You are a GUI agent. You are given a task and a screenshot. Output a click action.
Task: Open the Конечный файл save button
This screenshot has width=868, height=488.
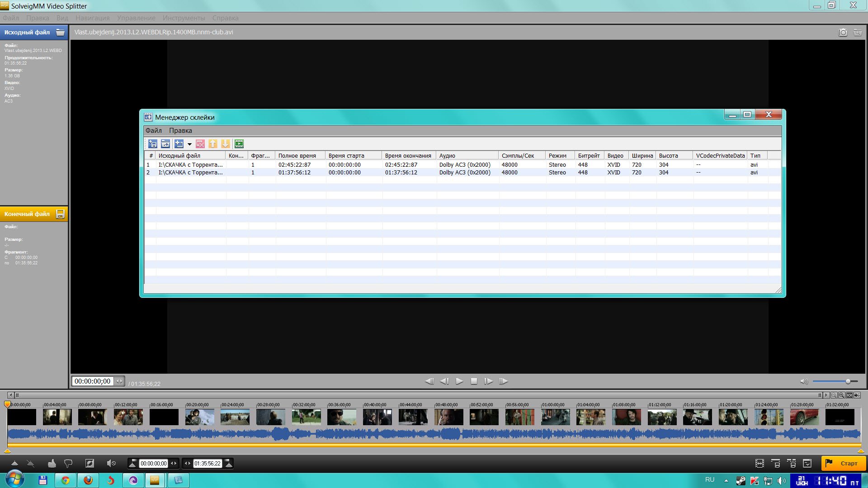(60, 214)
